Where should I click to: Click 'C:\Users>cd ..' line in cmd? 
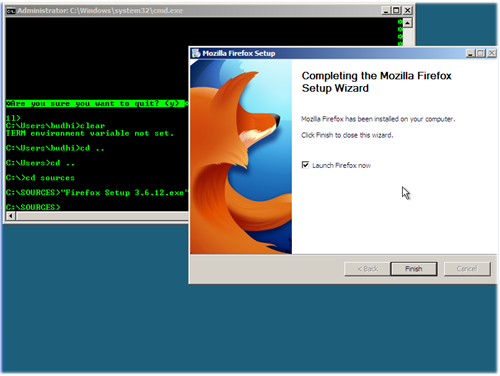40,163
